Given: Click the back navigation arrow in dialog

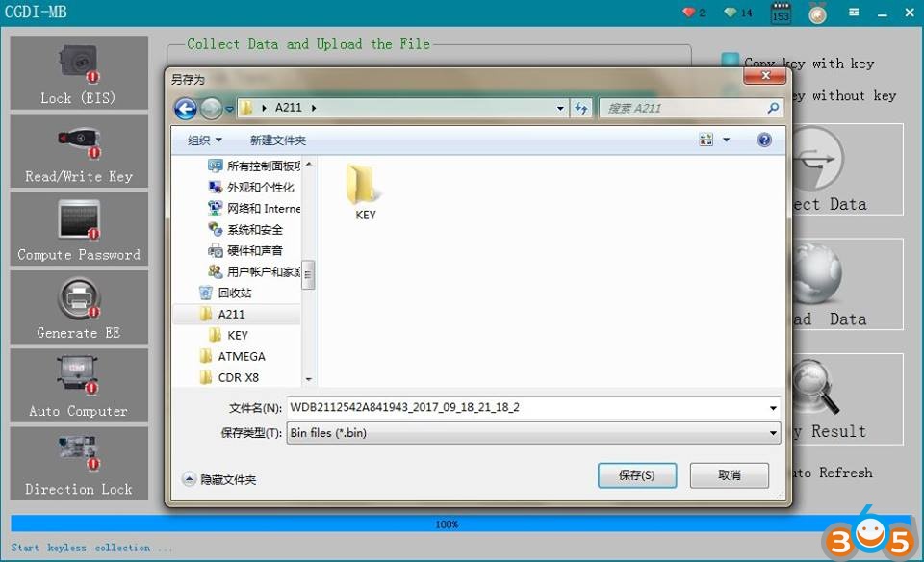Looking at the screenshot, I should (x=186, y=109).
